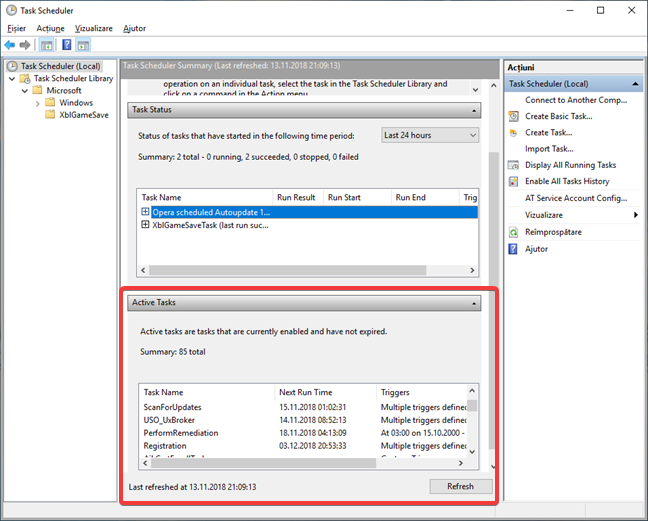Select Task Scheduler (Local) tree root
This screenshot has height=521, width=648.
[60, 66]
